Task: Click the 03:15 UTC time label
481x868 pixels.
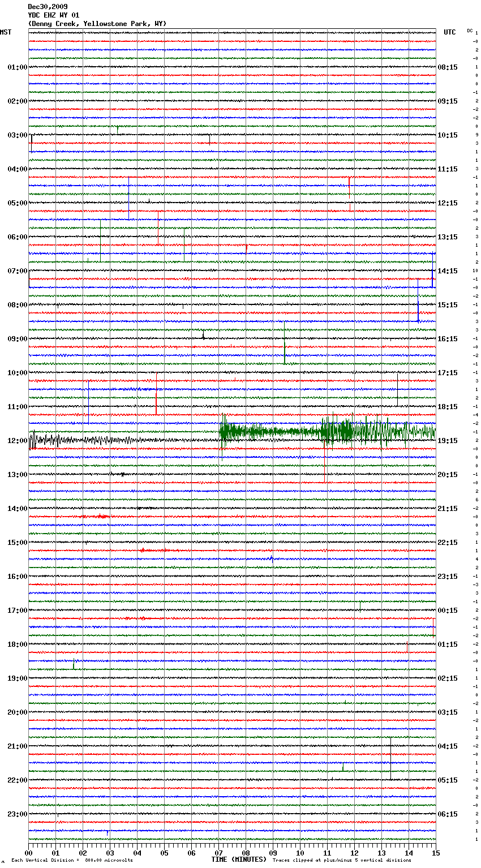Action: [448, 712]
